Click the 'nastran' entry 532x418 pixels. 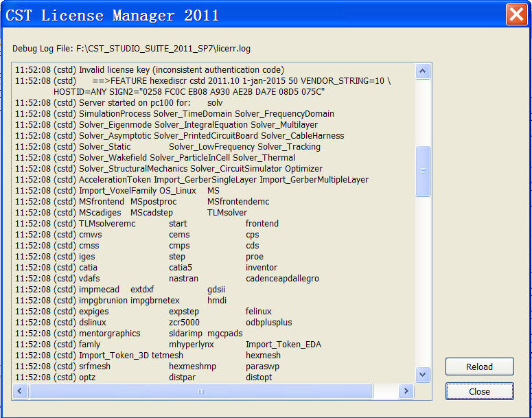183,279
